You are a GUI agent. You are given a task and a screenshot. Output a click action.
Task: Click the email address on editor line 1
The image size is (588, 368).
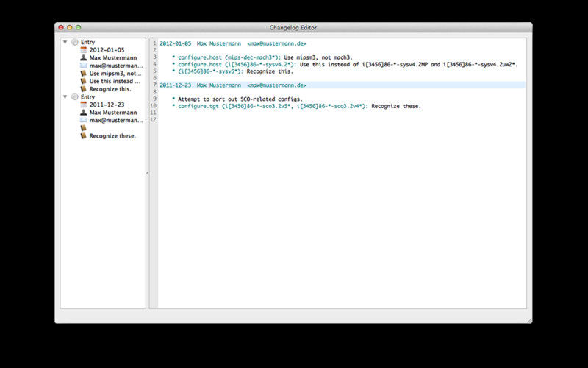tap(276, 44)
